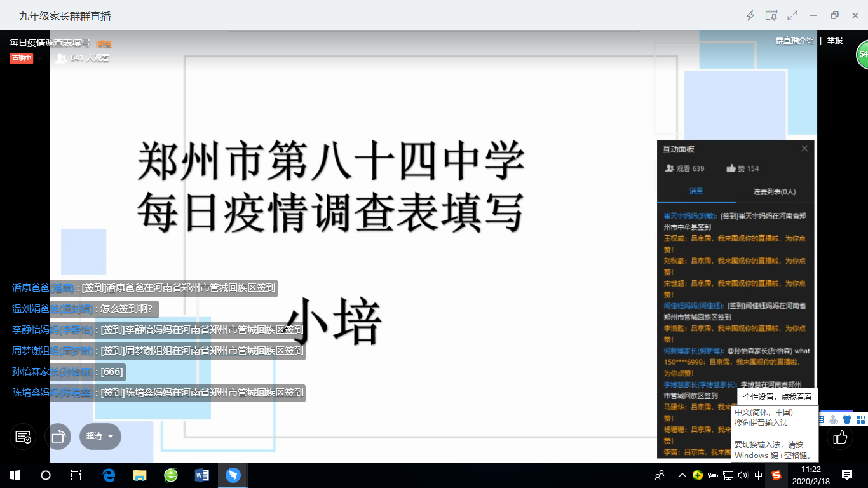Click 崔天宇妈妈 message in 互动面板
Image resolution: width=868 pixels, height=488 pixels.
click(x=735, y=221)
